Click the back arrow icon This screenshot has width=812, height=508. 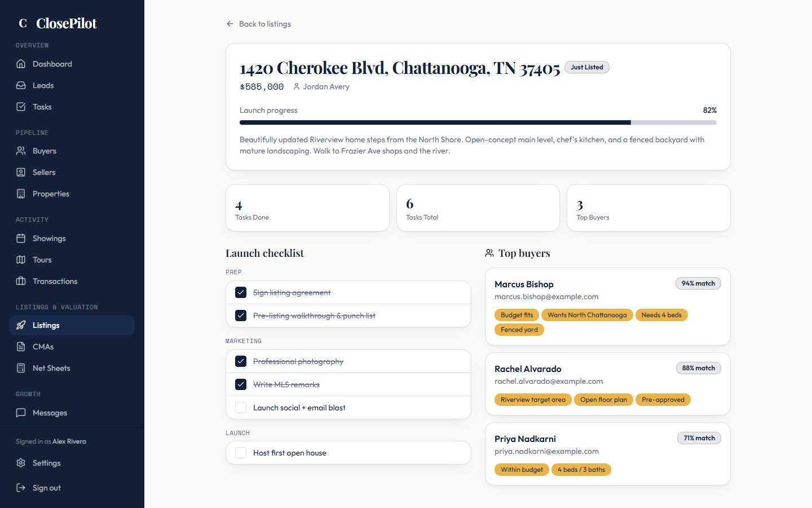(230, 24)
